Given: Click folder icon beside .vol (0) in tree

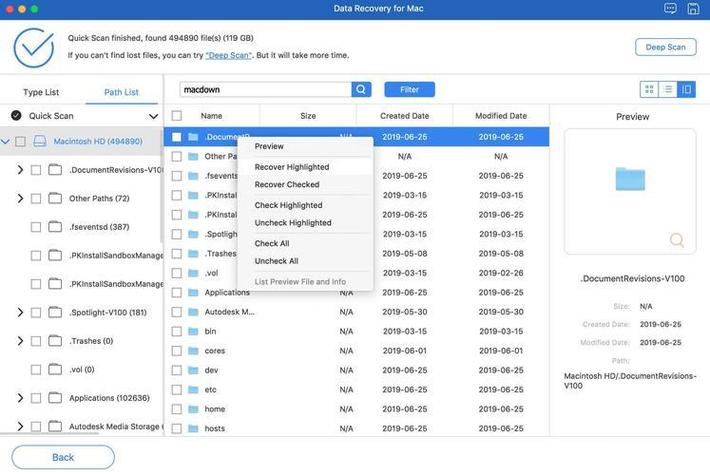Looking at the screenshot, I should coord(55,369).
